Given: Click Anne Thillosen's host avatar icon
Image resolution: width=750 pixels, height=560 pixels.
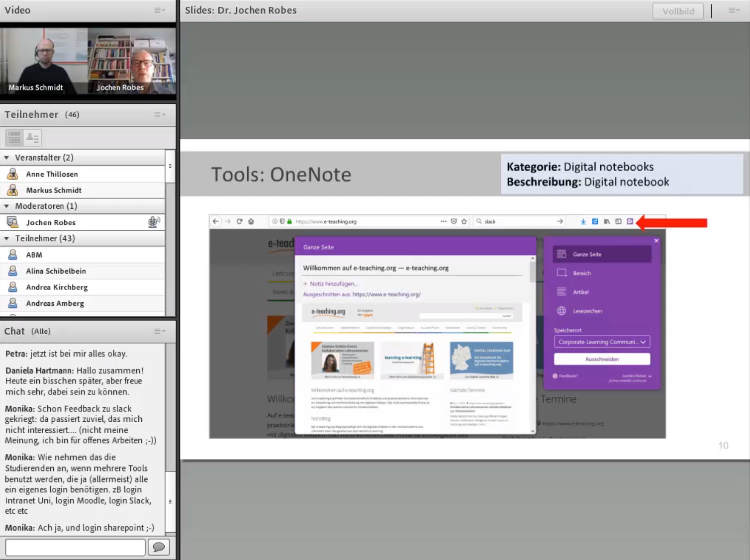Looking at the screenshot, I should [x=12, y=174].
